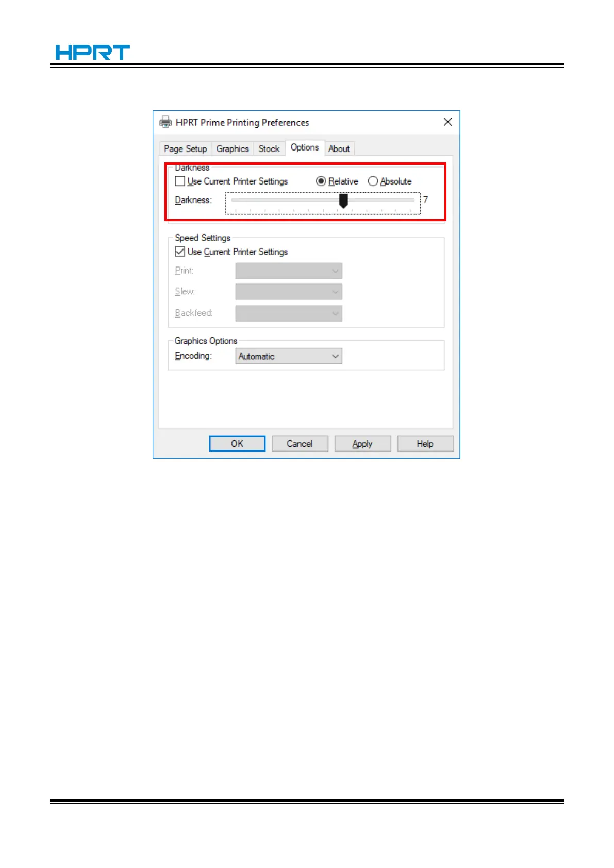This screenshot has width=614, height=868.
Task: Click the dialog title HPRT Prime Printing Preferences
Action: point(242,122)
